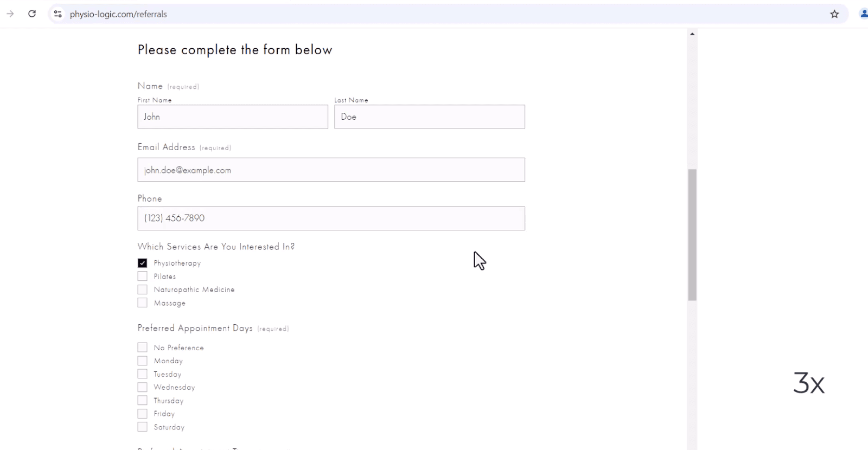Click into the Last Name field
Screen dimensions: 868x450
(x=430, y=117)
